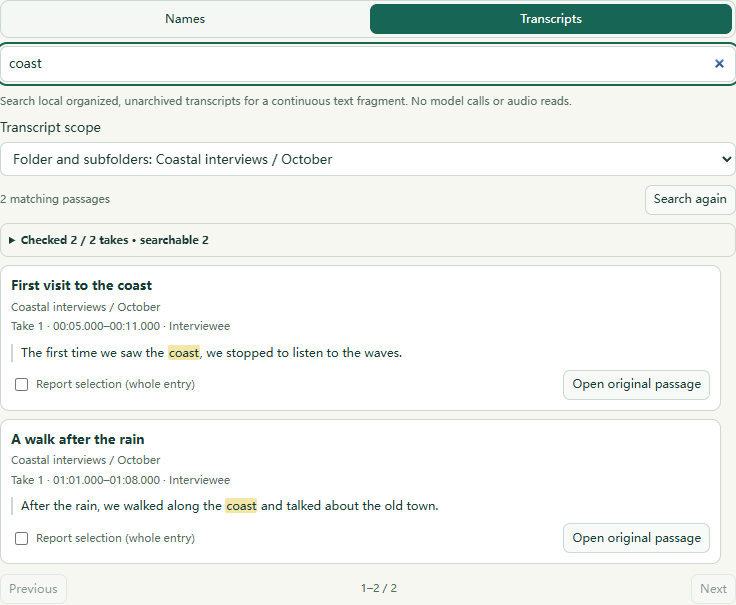This screenshot has width=736, height=605.
Task: Tick Report selection for 'First visit to the coast'
Action: click(x=22, y=384)
